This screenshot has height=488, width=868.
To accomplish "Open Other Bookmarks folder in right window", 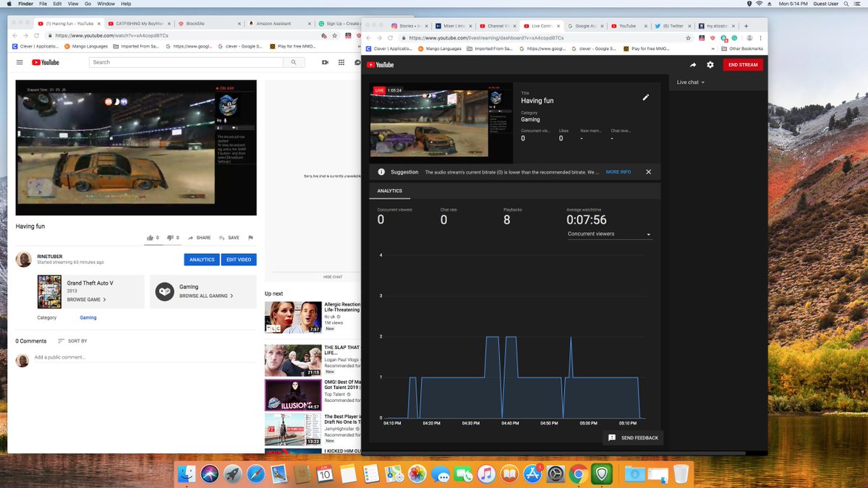I will click(x=742, y=48).
